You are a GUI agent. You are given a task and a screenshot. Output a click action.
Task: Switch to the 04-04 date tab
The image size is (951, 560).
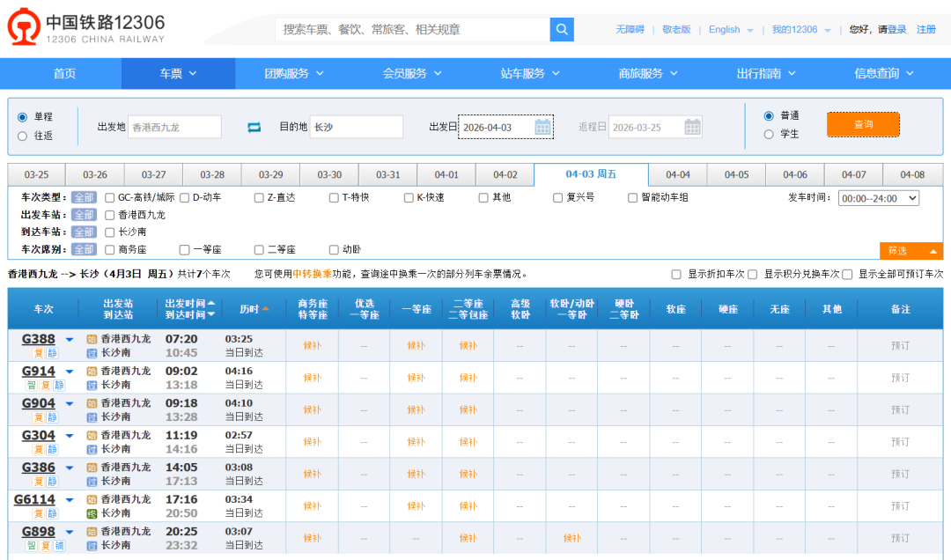(x=677, y=174)
